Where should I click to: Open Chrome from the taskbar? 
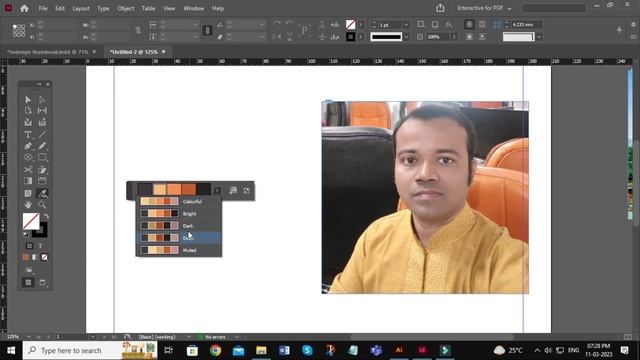click(x=215, y=350)
